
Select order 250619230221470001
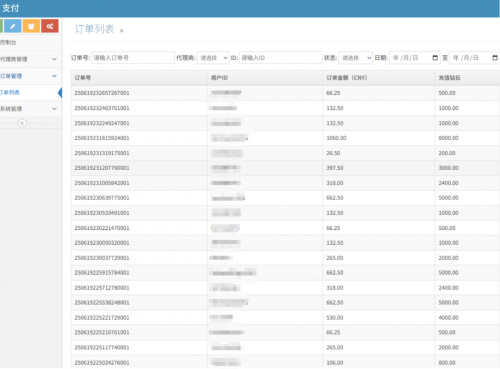102,228
